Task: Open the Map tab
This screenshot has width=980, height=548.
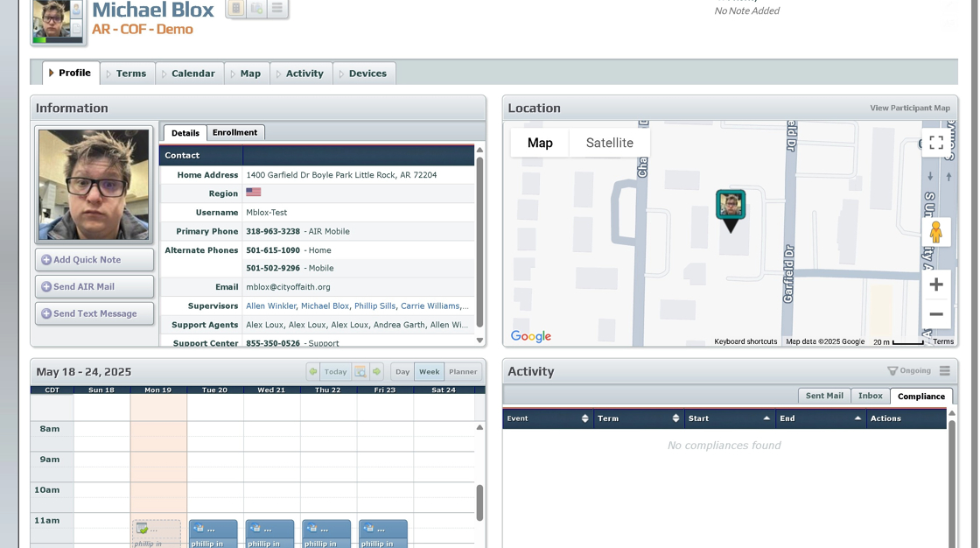Action: point(246,74)
